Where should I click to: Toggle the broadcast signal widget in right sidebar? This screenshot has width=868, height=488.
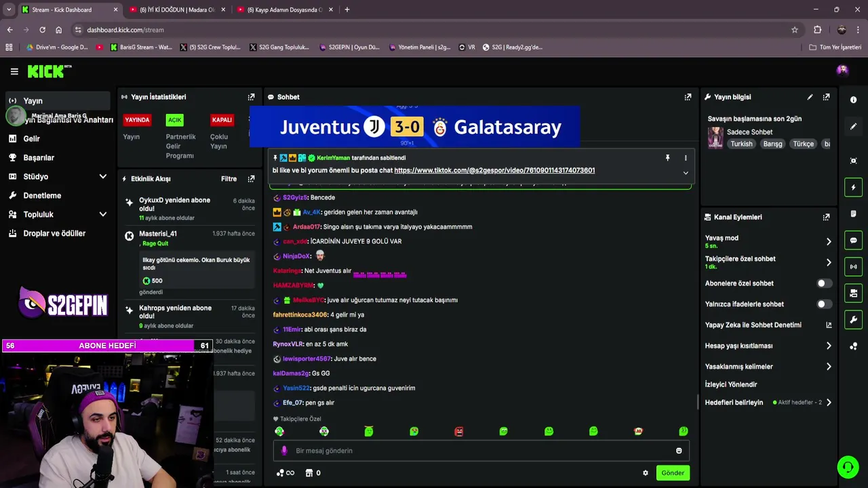tap(853, 266)
